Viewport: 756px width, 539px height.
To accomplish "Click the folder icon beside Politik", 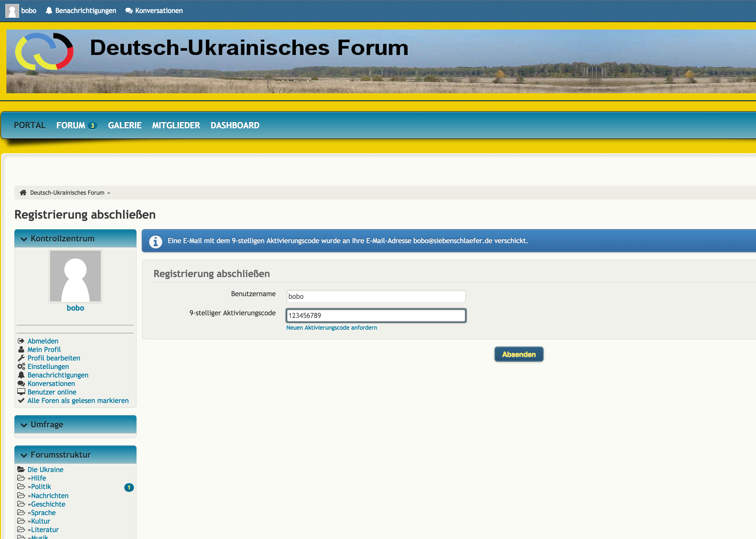I will coord(21,487).
